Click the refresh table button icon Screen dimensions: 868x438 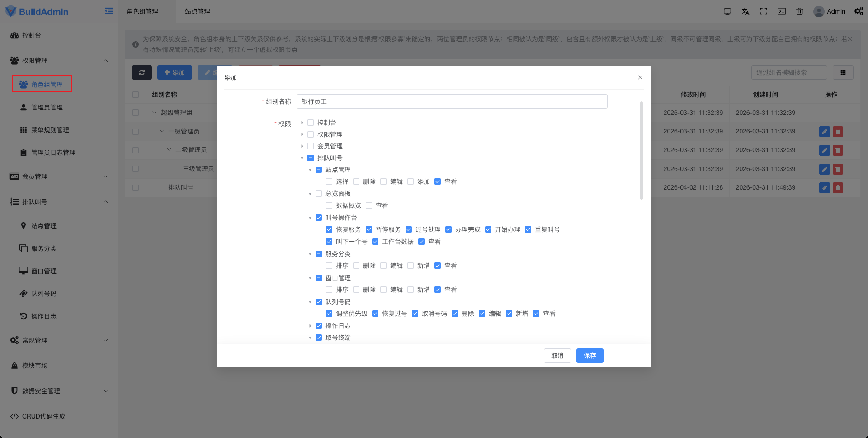point(142,72)
